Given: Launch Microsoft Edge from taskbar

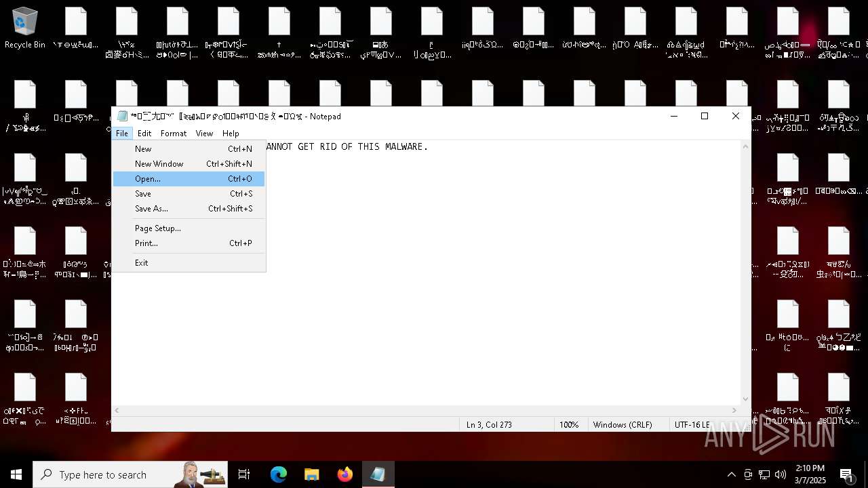Looking at the screenshot, I should (x=279, y=474).
